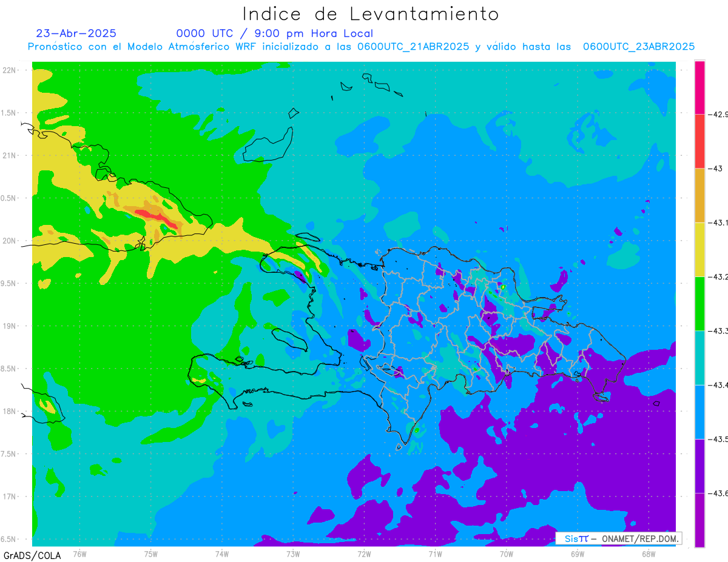Click the '-43' legend value
The image size is (728, 562).
(716, 169)
